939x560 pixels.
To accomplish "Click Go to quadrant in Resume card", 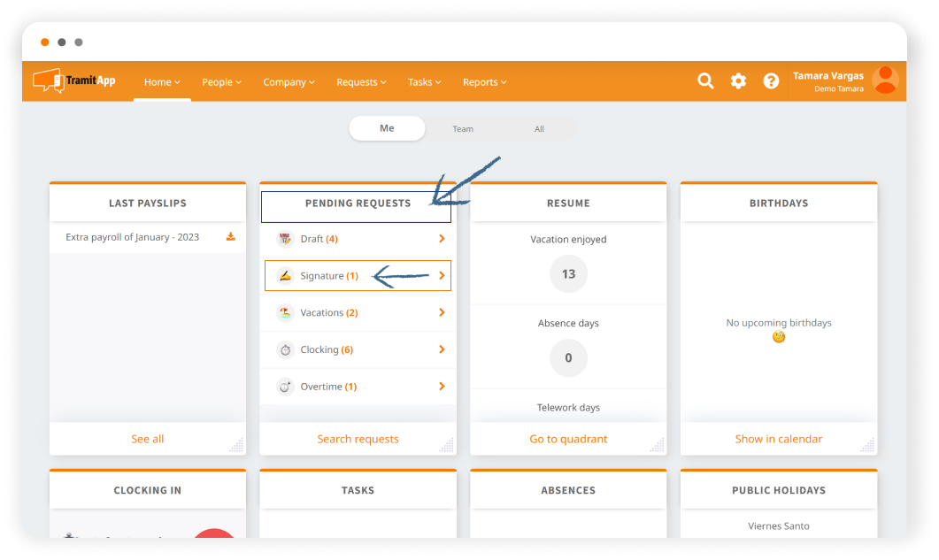I will pyautogui.click(x=568, y=438).
